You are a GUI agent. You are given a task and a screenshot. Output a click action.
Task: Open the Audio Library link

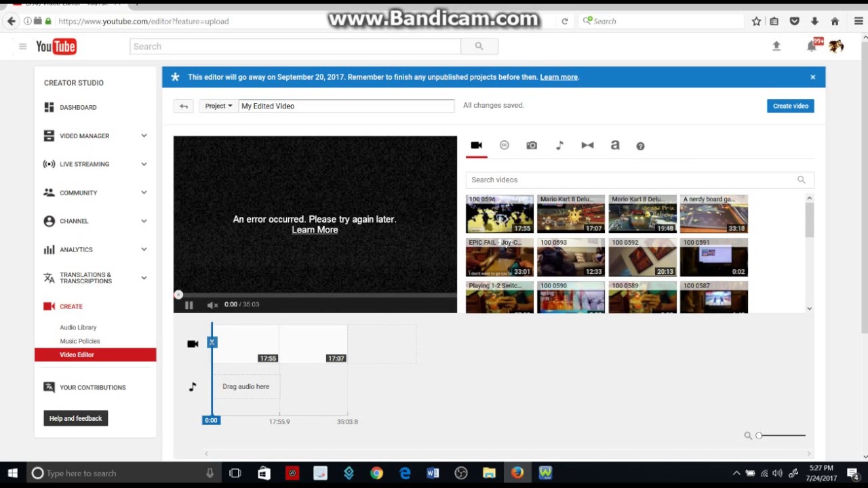78,327
